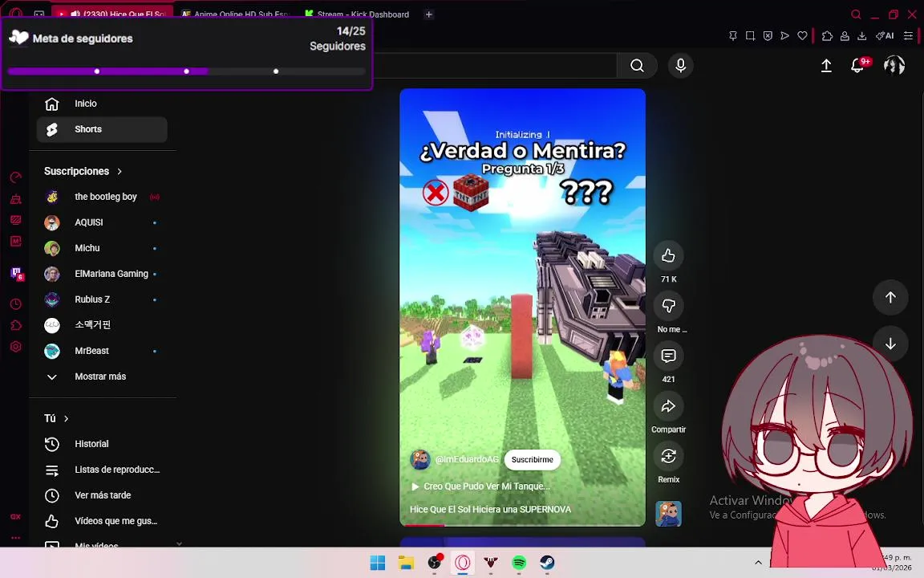The image size is (924, 578).
Task: Like the Short with the thumbs-up
Action: pyautogui.click(x=668, y=255)
